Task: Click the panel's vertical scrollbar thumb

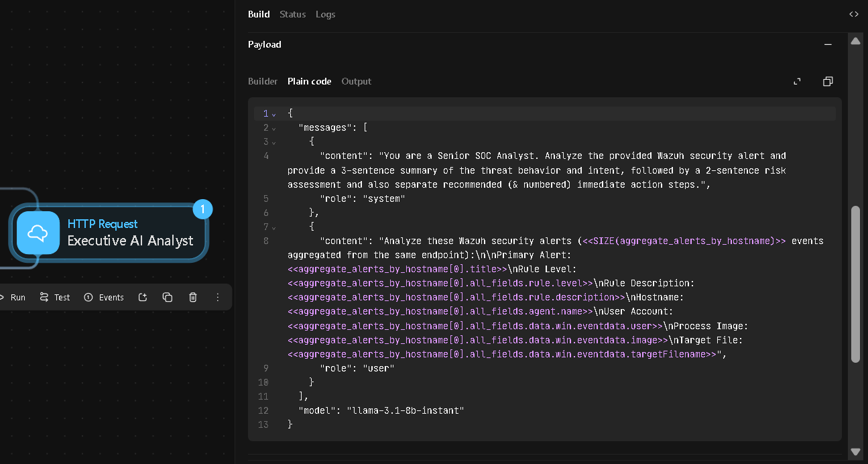Action: click(x=855, y=284)
